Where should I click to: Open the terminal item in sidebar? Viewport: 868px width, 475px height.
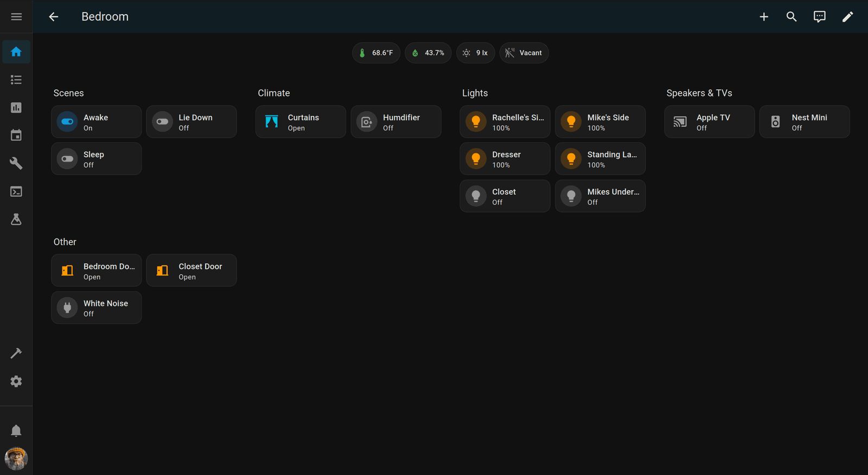coord(16,191)
